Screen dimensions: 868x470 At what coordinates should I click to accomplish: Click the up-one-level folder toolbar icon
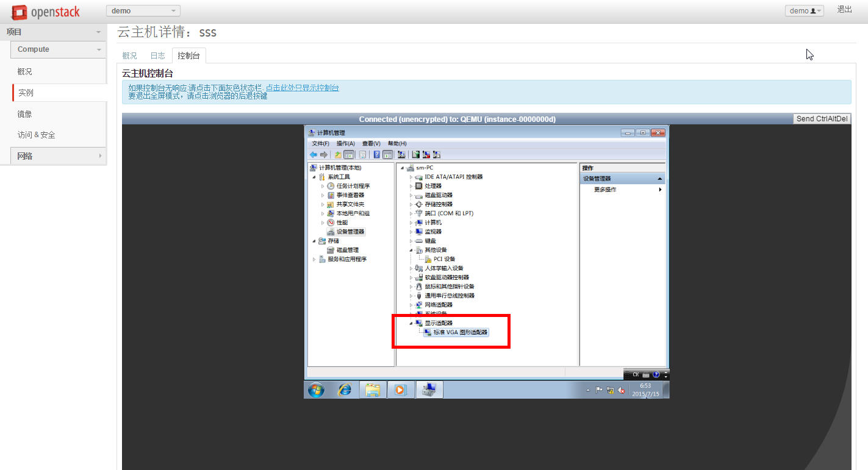(x=338, y=155)
